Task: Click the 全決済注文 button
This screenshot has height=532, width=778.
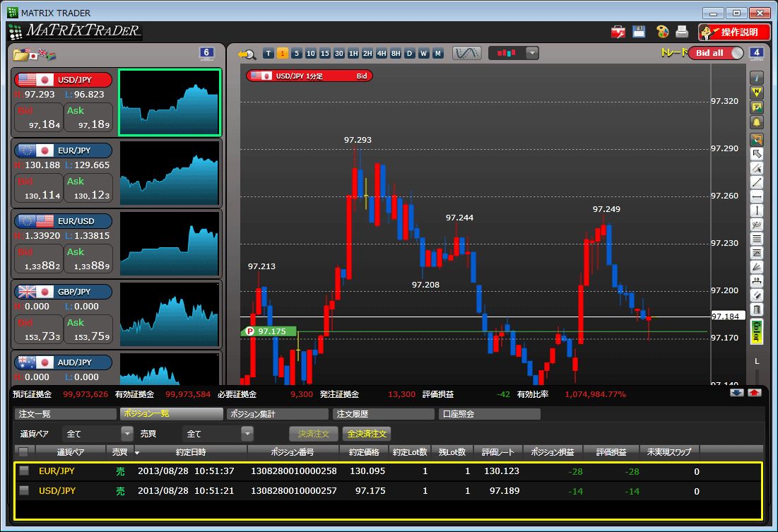Action: [367, 434]
